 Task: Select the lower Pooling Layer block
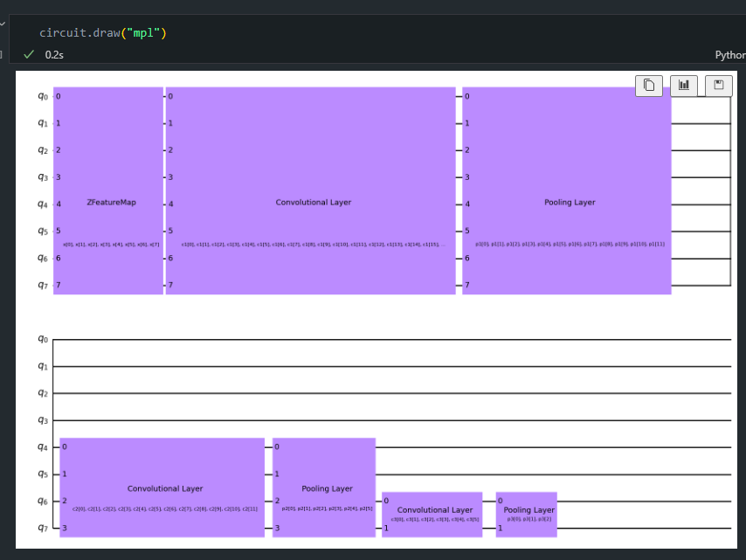tap(324, 487)
